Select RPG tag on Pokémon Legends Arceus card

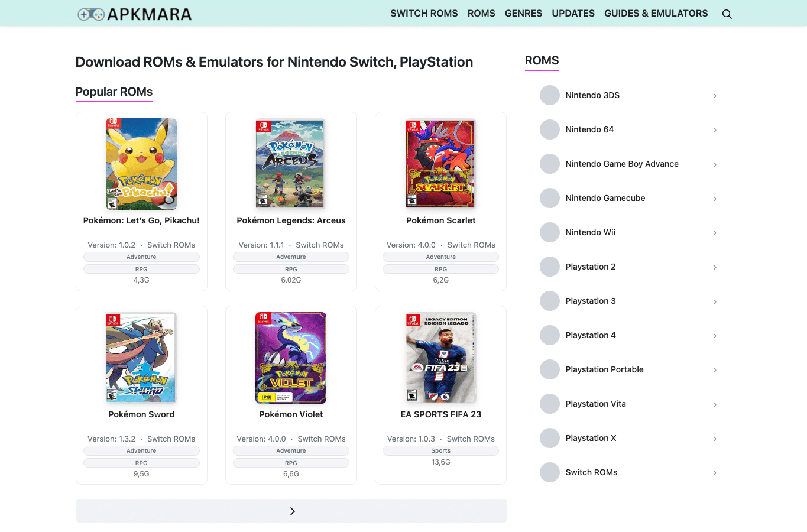[x=291, y=269]
